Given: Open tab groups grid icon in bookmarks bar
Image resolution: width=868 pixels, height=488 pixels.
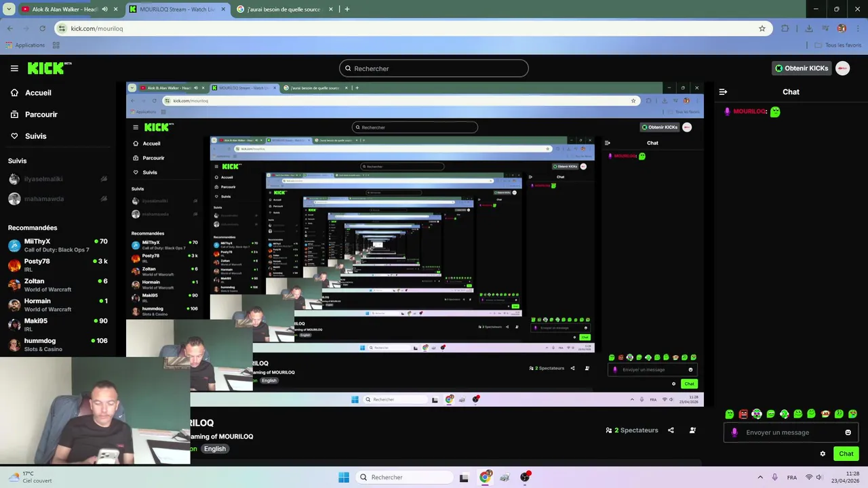Looking at the screenshot, I should coord(56,45).
